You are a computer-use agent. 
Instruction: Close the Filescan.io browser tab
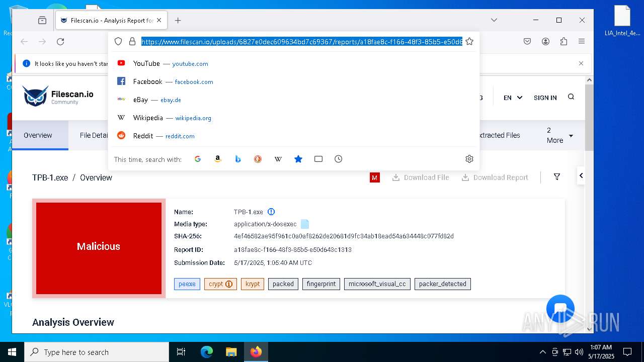[159, 20]
